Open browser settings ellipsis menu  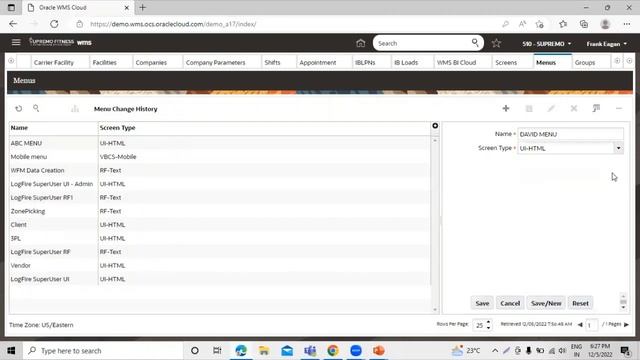[627, 24]
